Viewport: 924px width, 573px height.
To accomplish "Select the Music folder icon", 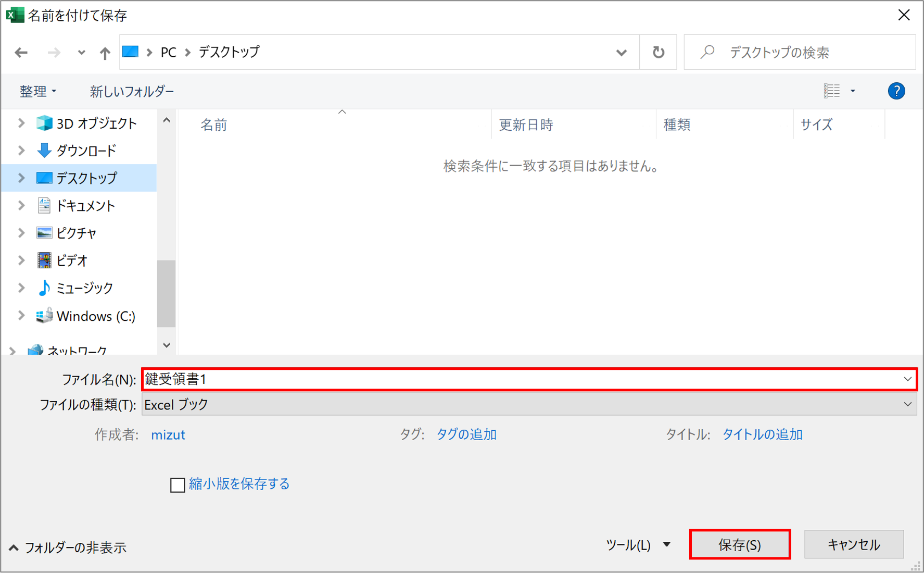I will point(44,288).
